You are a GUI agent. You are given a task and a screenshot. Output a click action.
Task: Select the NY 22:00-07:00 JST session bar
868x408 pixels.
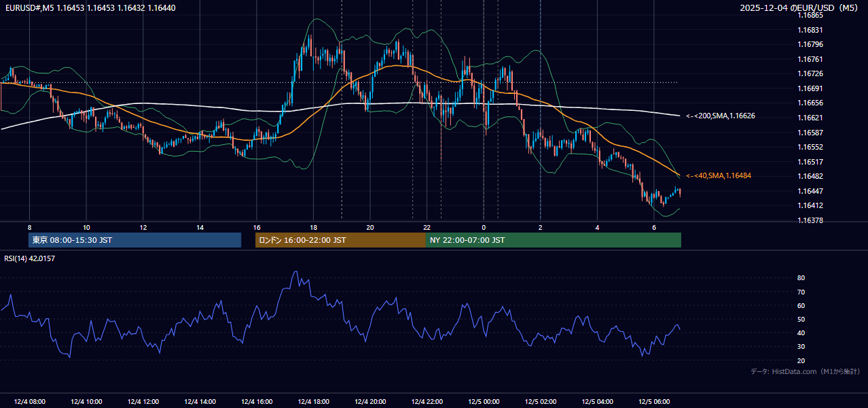tap(554, 240)
